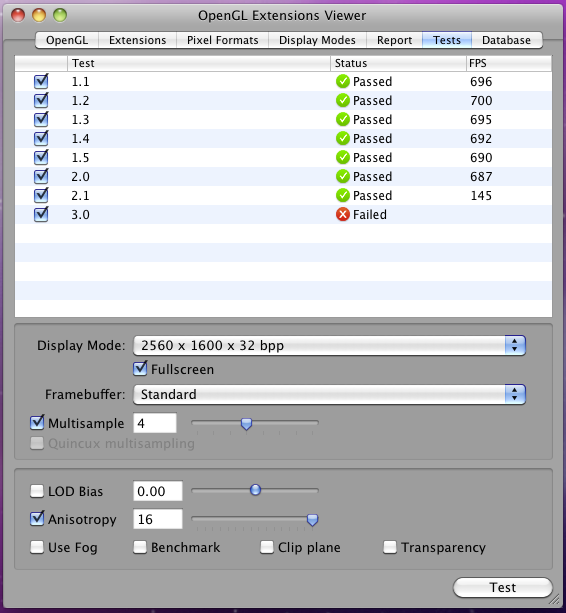566x613 pixels.
Task: Enable the Benchmark checkbox
Action: click(x=140, y=547)
